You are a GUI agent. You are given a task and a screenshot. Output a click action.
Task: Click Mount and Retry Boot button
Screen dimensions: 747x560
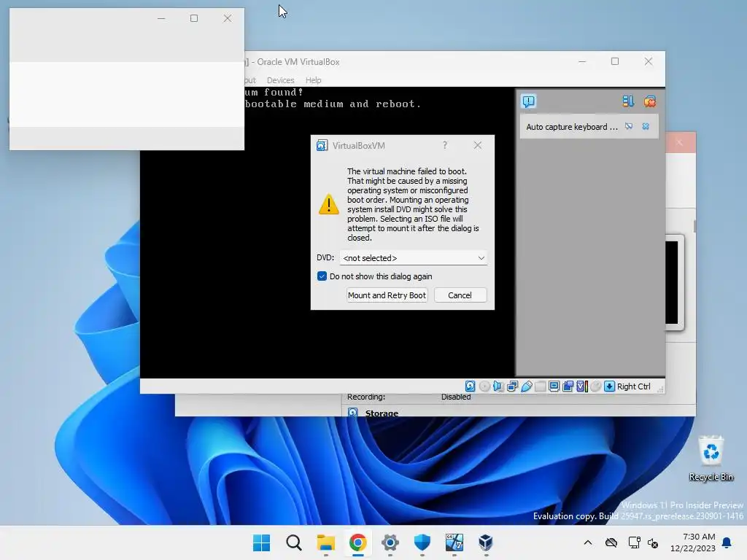387,295
